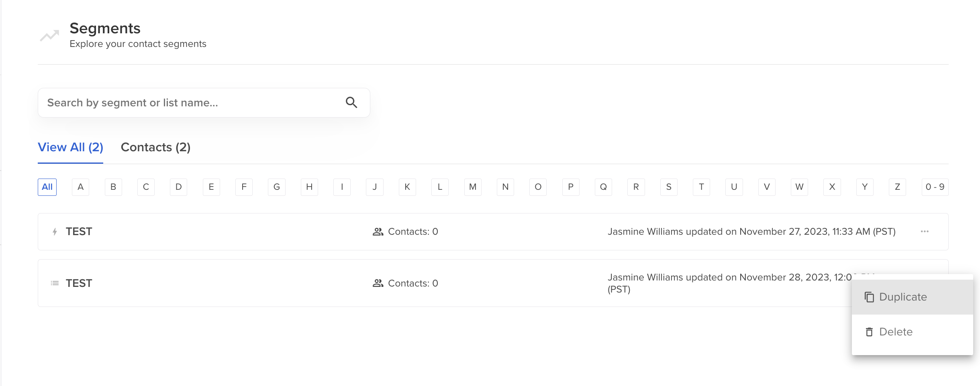This screenshot has height=386, width=980.
Task: Click the lightning icon beside the first TEST segment
Action: [55, 232]
